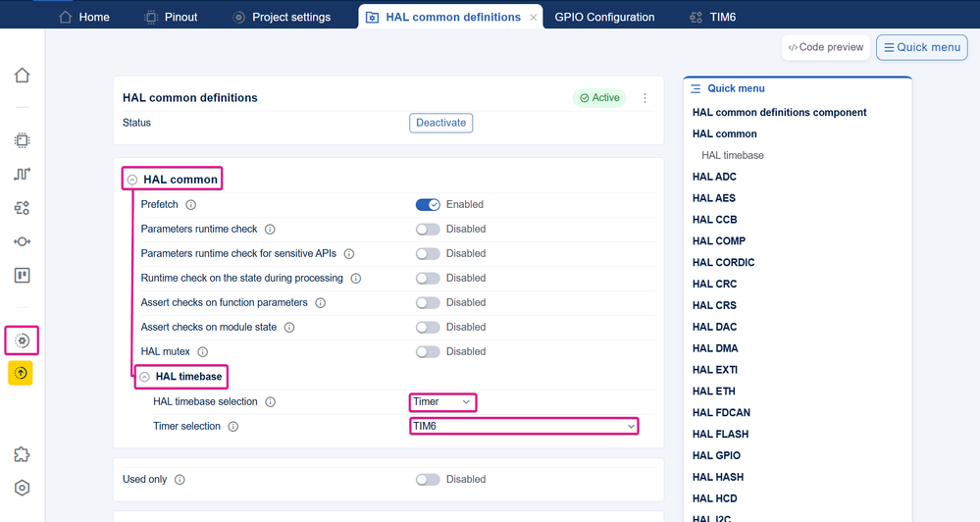This screenshot has height=522, width=980.
Task: Disable the Prefetch toggle
Action: (x=428, y=204)
